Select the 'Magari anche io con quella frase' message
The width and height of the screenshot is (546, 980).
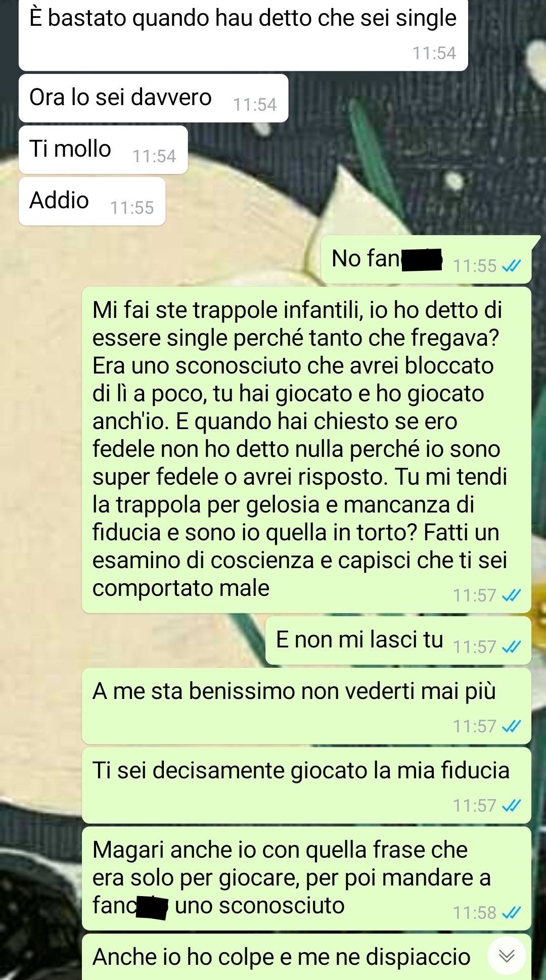(x=306, y=878)
